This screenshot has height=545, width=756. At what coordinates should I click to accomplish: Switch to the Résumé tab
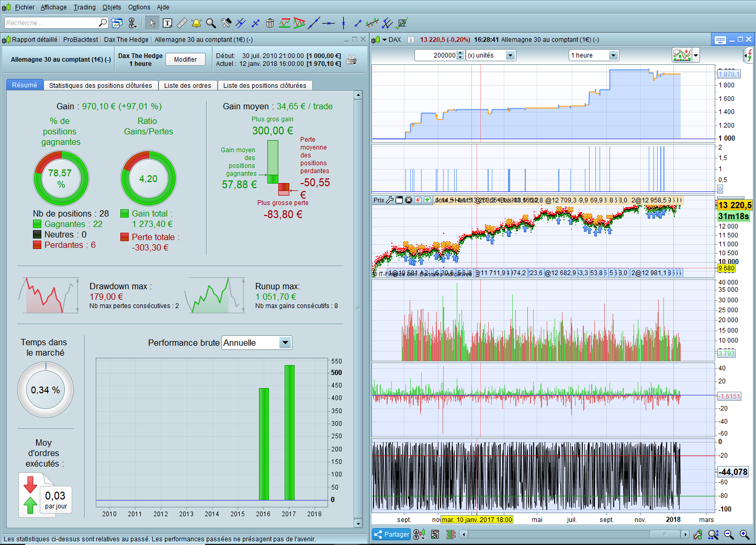pos(25,85)
